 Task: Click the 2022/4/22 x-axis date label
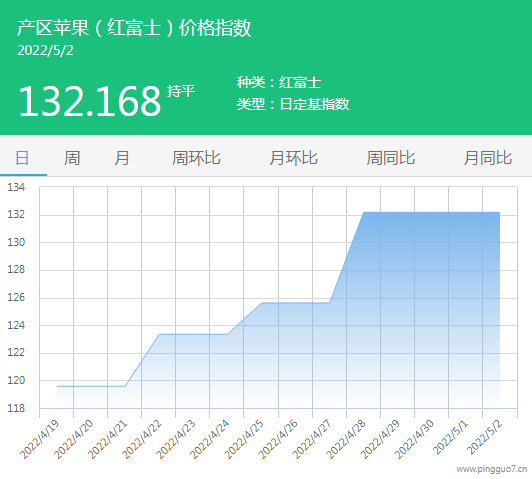pos(141,439)
